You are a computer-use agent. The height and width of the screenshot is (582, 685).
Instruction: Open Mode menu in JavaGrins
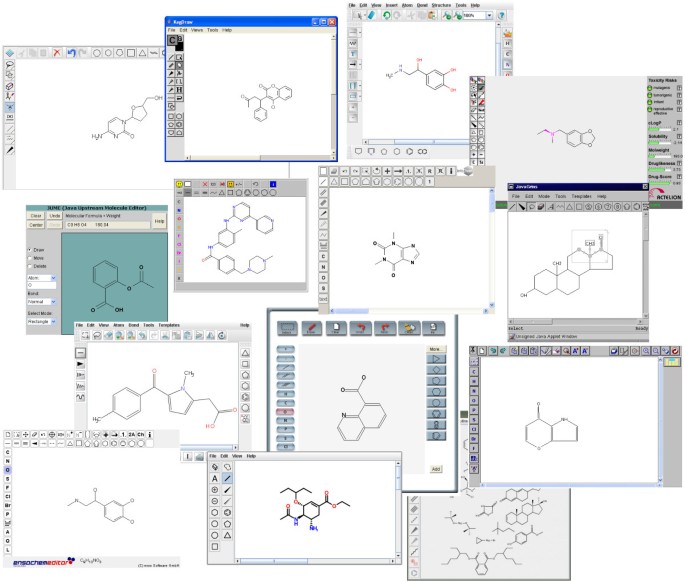544,197
